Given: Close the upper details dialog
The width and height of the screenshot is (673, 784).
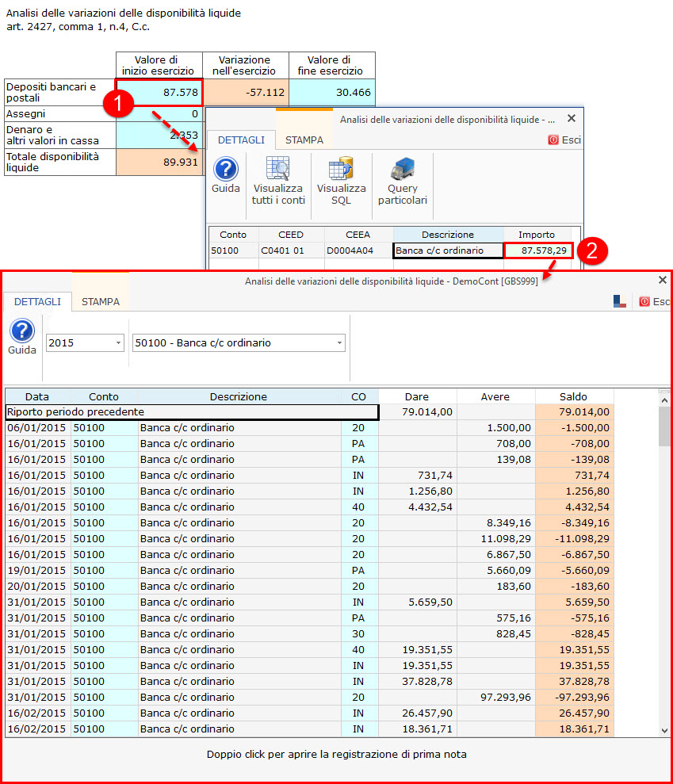Looking at the screenshot, I should coord(571,118).
